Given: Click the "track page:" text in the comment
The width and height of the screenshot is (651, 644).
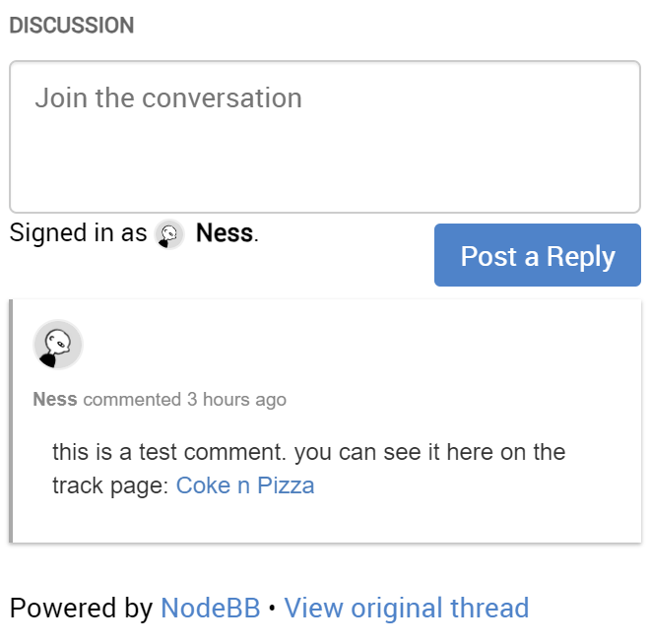Looking at the screenshot, I should point(110,485).
